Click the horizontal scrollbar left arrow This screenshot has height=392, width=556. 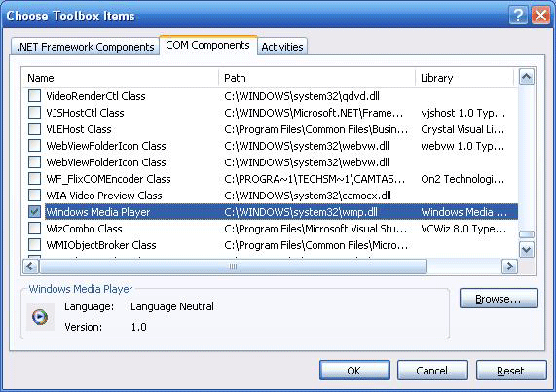[30, 266]
